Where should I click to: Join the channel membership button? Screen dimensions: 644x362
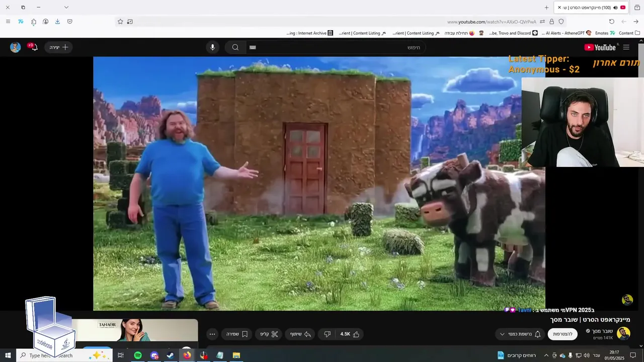[562, 334]
